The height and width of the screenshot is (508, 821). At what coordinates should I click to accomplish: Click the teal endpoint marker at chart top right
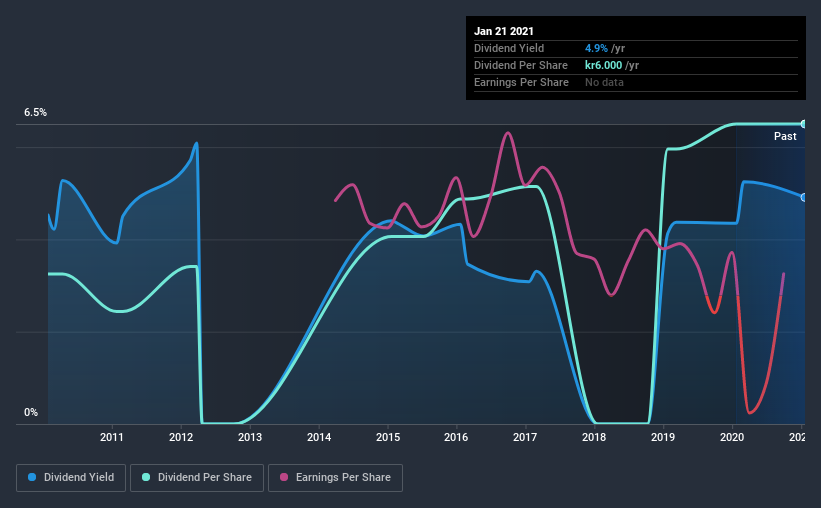[x=803, y=124]
